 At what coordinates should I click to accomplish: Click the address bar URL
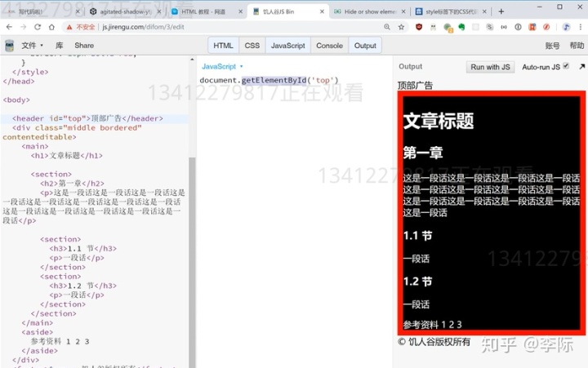click(x=143, y=27)
